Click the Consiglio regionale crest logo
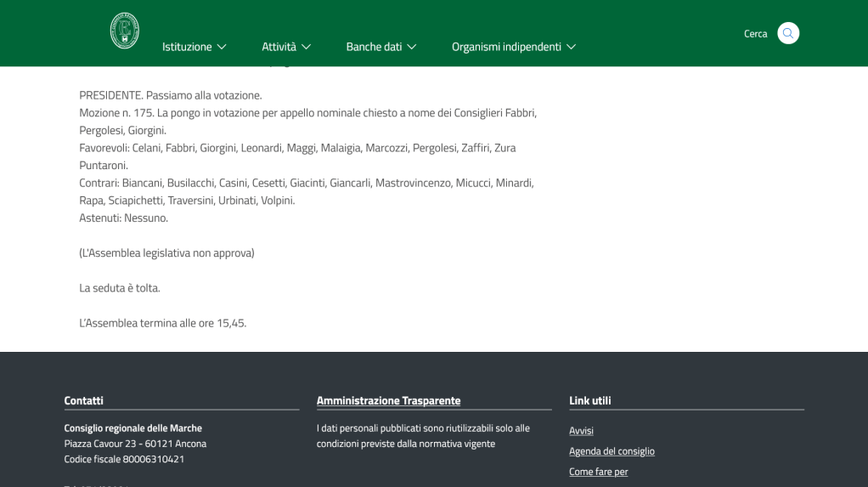Image resolution: width=868 pixels, height=487 pixels. tap(125, 31)
